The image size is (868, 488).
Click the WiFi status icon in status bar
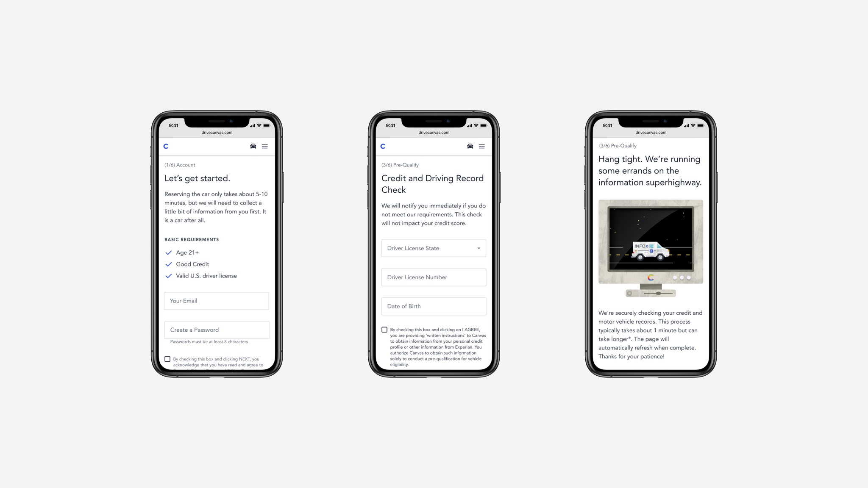(x=259, y=125)
